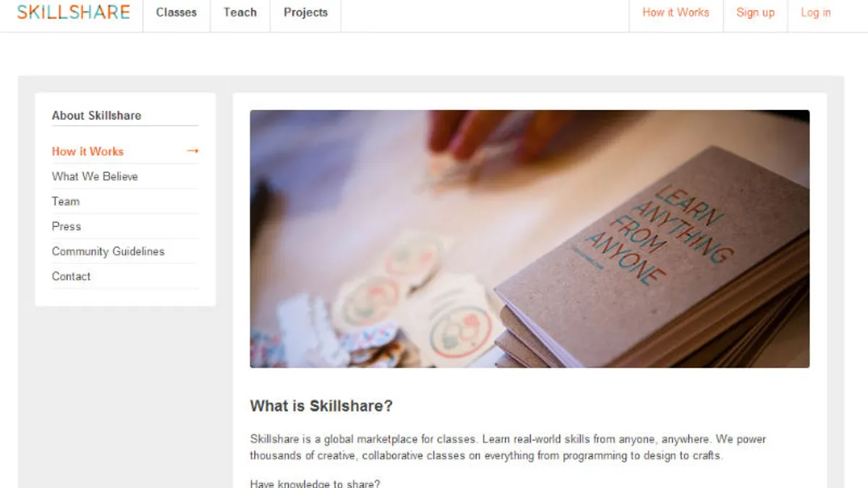Go to the Projects tab
The width and height of the screenshot is (868, 488).
[305, 12]
